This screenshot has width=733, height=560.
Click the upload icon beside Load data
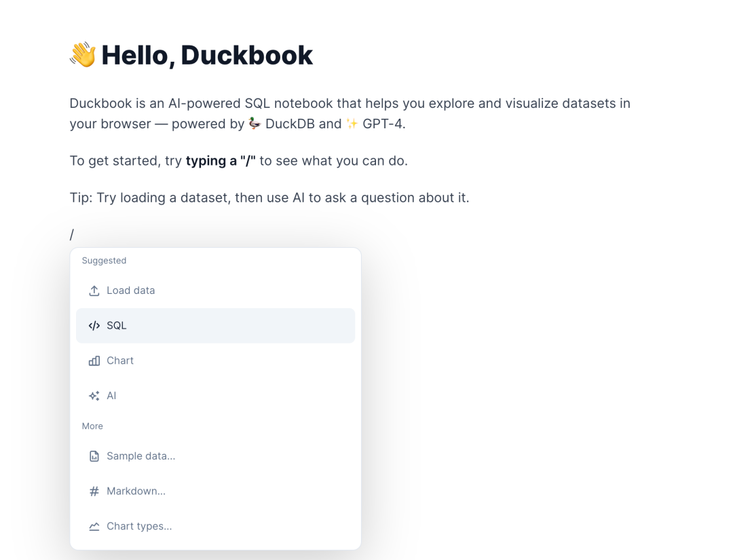coord(94,291)
